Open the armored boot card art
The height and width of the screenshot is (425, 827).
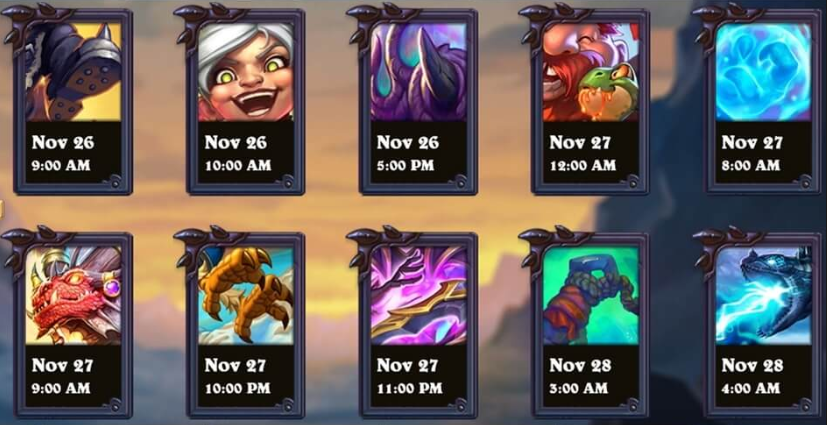[x=73, y=72]
